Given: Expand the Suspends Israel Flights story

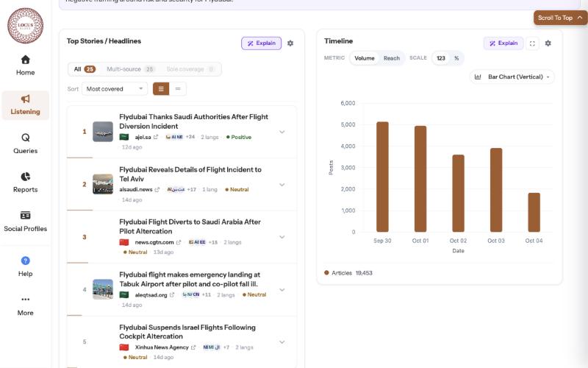Looking at the screenshot, I should tap(282, 342).
